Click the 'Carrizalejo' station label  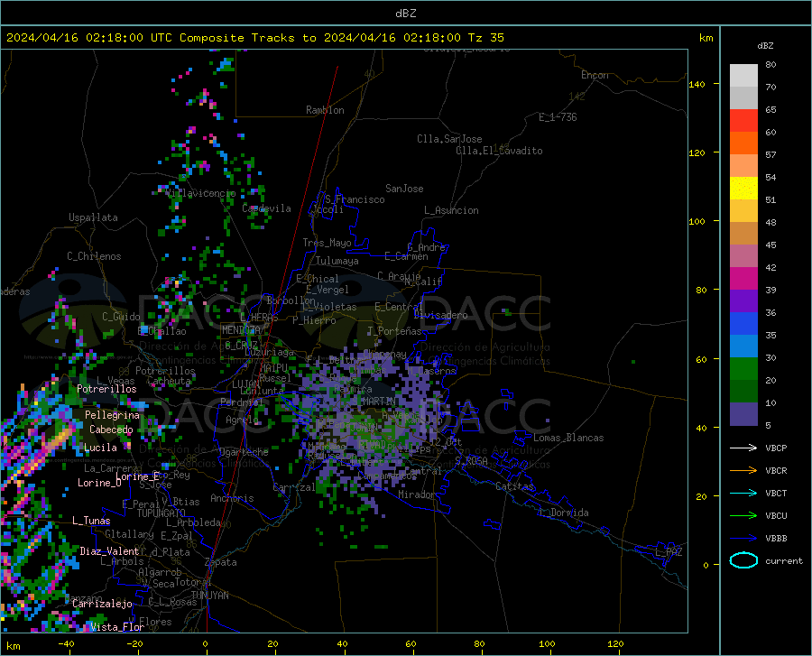pyautogui.click(x=102, y=604)
